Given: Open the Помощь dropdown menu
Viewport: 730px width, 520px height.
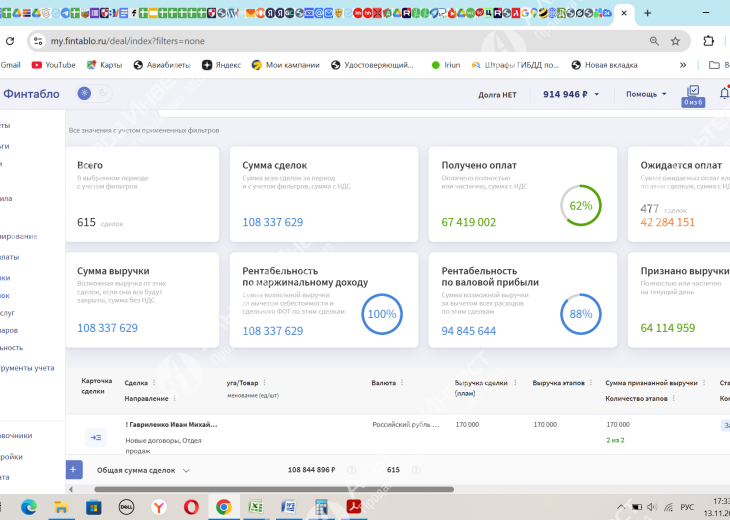Looking at the screenshot, I should coord(646,94).
